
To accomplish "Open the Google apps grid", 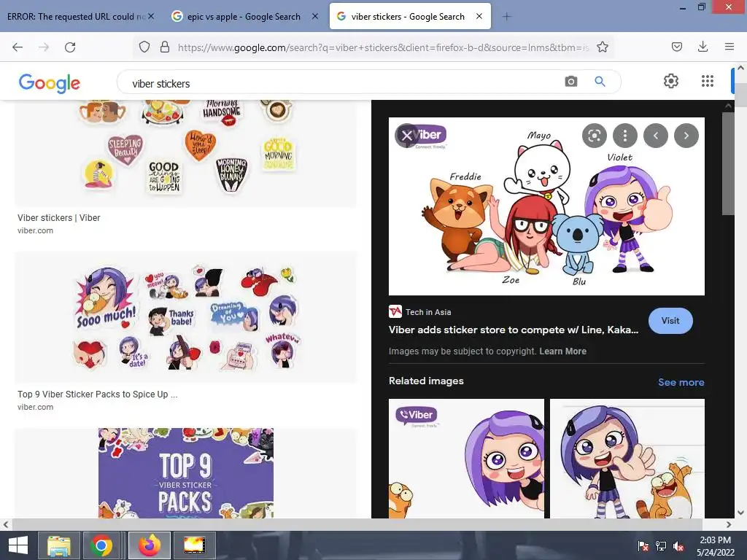I will (708, 81).
